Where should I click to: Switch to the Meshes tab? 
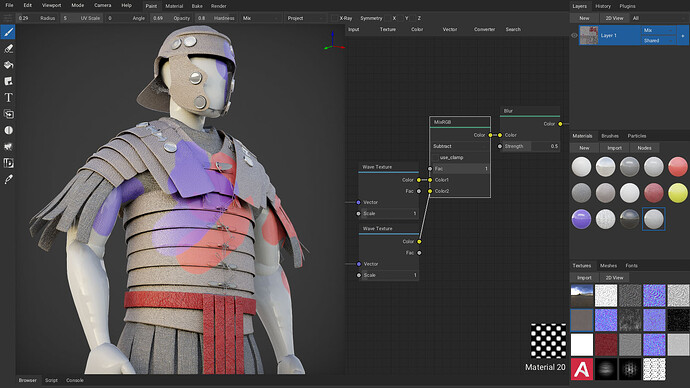point(608,266)
